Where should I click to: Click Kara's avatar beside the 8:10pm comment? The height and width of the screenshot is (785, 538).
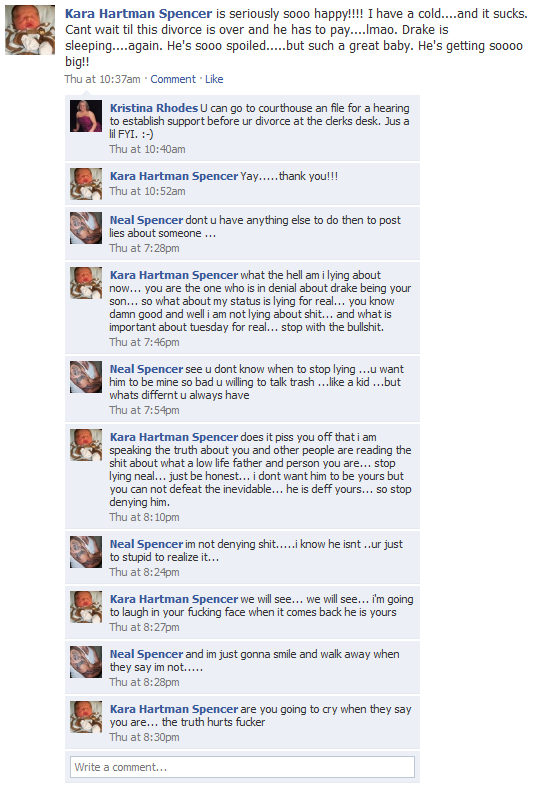click(86, 445)
